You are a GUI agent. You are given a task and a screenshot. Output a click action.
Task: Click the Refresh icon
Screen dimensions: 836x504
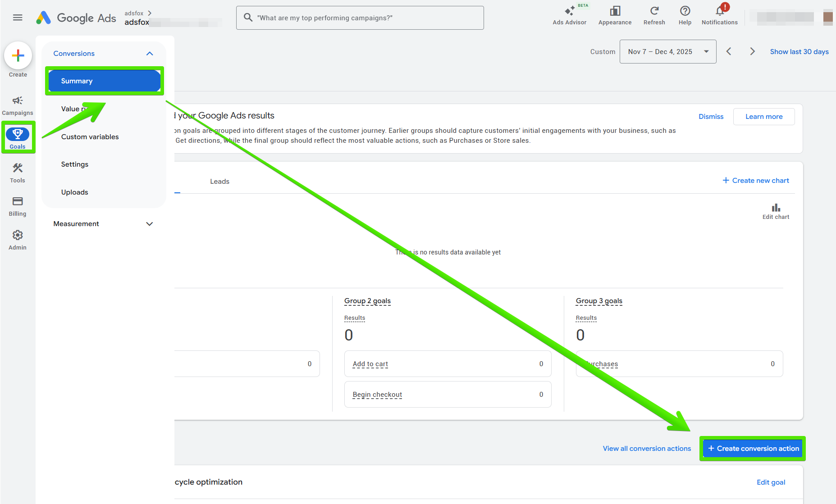click(x=654, y=15)
